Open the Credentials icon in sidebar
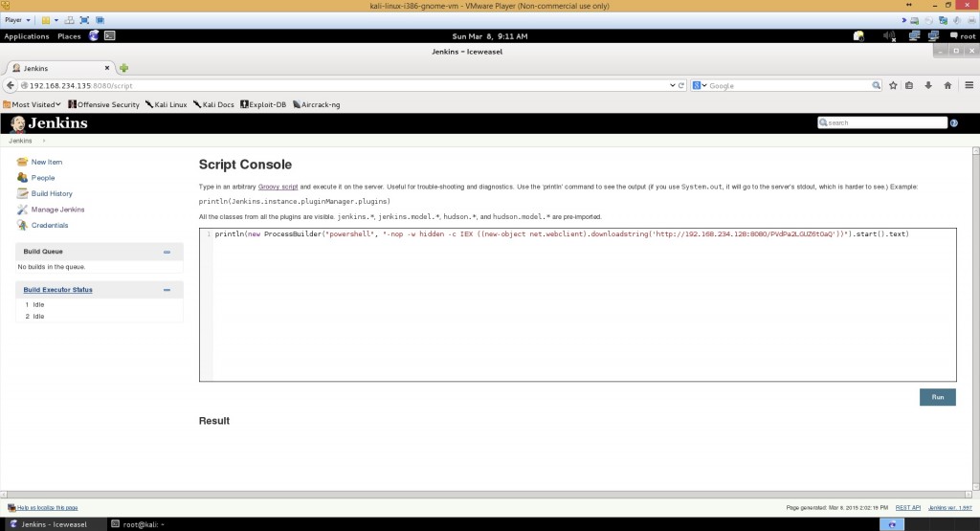 (23, 225)
